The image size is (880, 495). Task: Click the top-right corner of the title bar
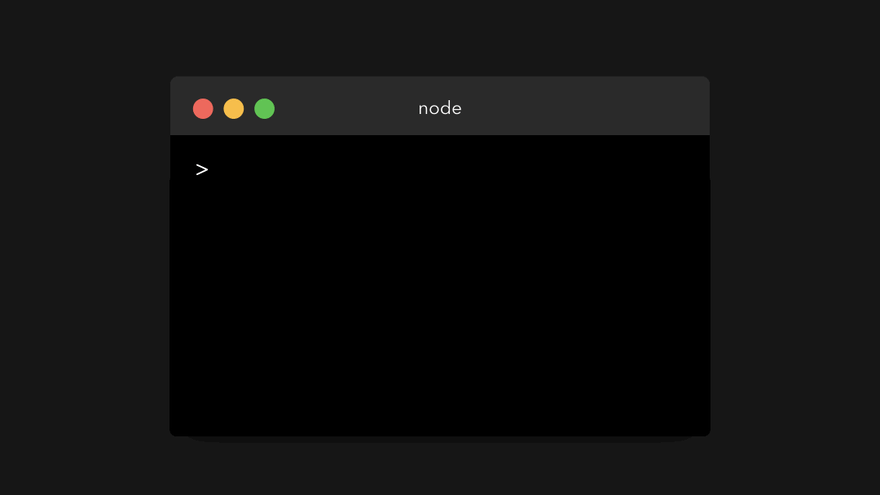[707, 80]
